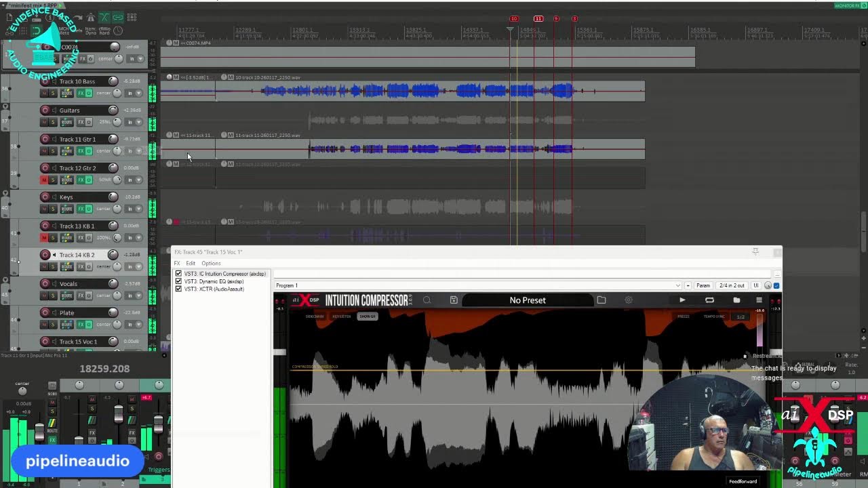Screen dimensions: 868x488
Task: Toggle XCTR (AudioAssault) checkbox
Action: tap(178, 289)
